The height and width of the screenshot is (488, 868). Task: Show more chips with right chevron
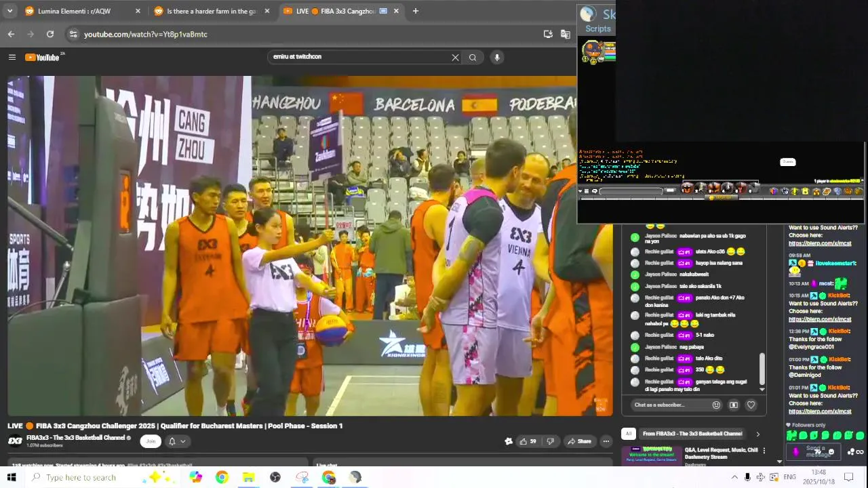coord(758,434)
